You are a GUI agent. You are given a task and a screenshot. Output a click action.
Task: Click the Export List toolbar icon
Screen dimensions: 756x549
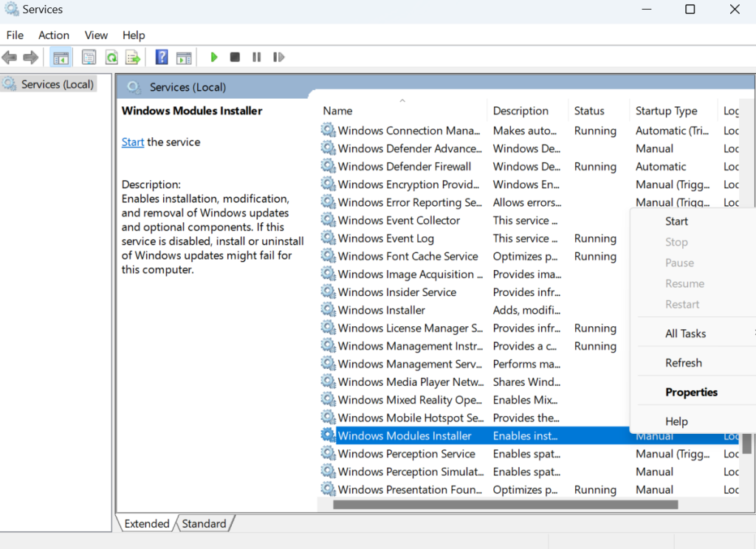(x=133, y=57)
